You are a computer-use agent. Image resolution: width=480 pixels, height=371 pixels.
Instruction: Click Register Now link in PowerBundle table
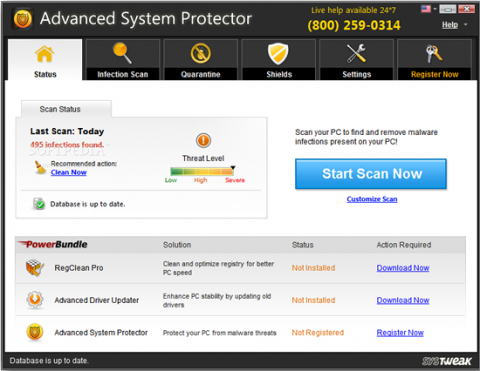click(x=400, y=333)
